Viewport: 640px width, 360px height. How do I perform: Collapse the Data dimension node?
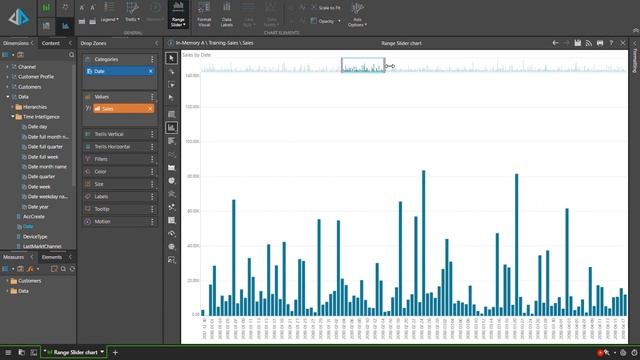point(7,97)
